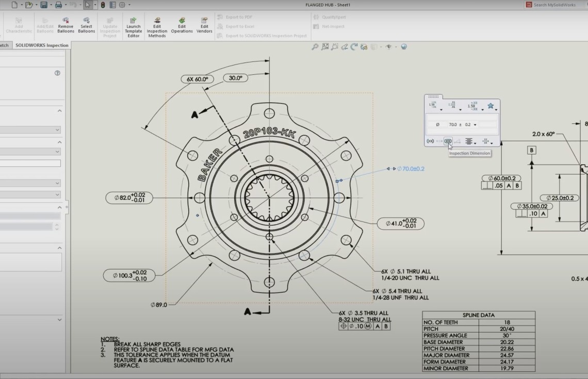Click the PRESSURE ANGLE row label

click(x=445, y=336)
